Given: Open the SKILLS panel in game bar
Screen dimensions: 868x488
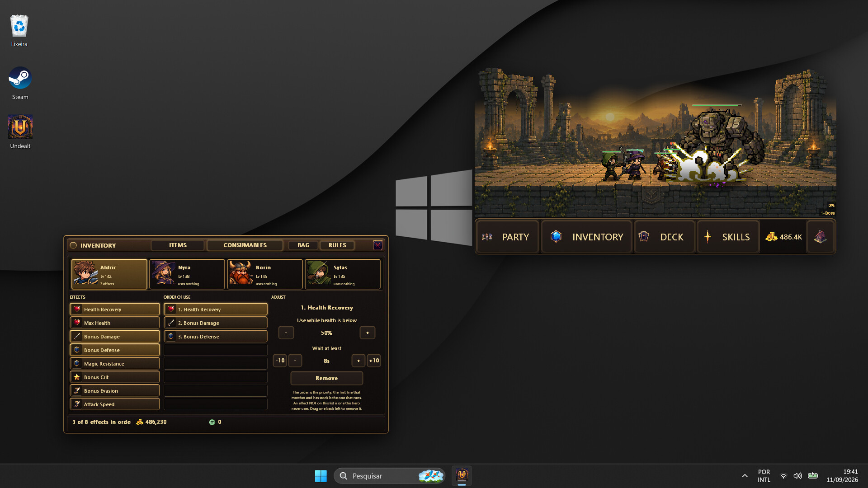Looking at the screenshot, I should coord(728,237).
